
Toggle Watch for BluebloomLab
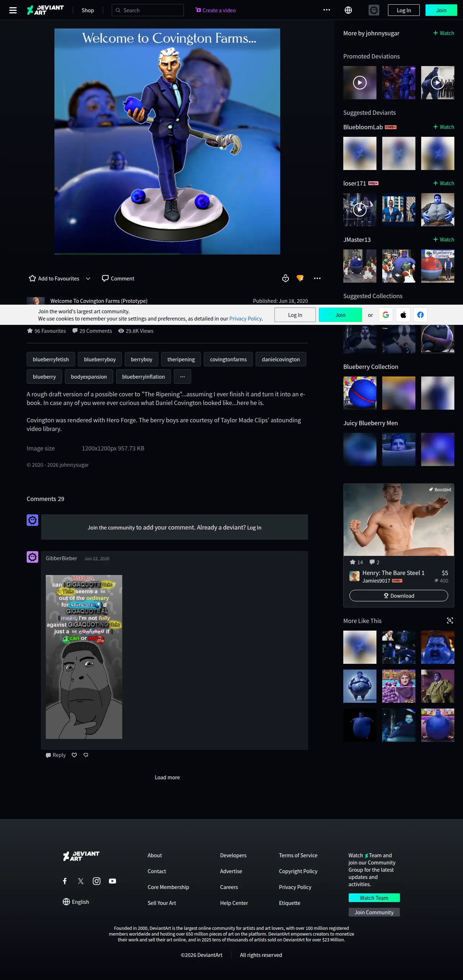coord(444,127)
